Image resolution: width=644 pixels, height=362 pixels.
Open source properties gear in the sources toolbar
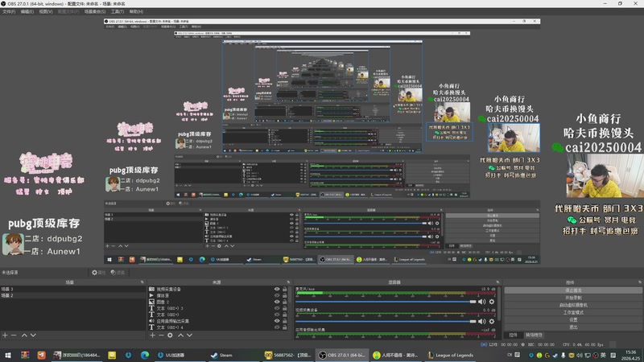(170, 335)
